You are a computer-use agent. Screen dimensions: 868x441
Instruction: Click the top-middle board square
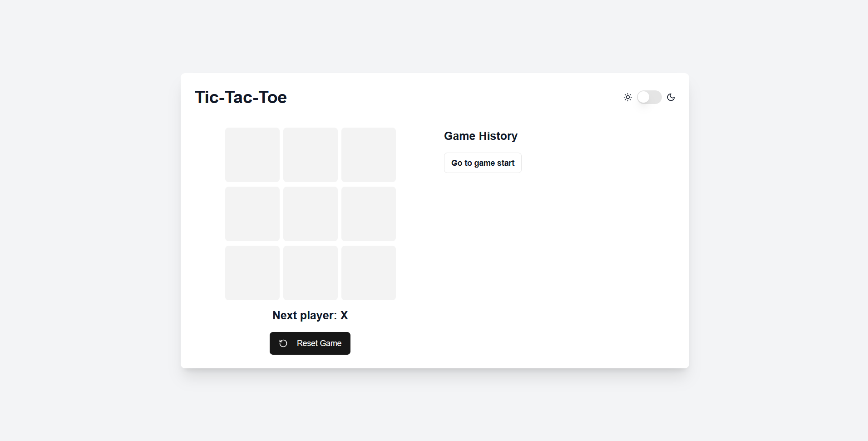[310, 155]
